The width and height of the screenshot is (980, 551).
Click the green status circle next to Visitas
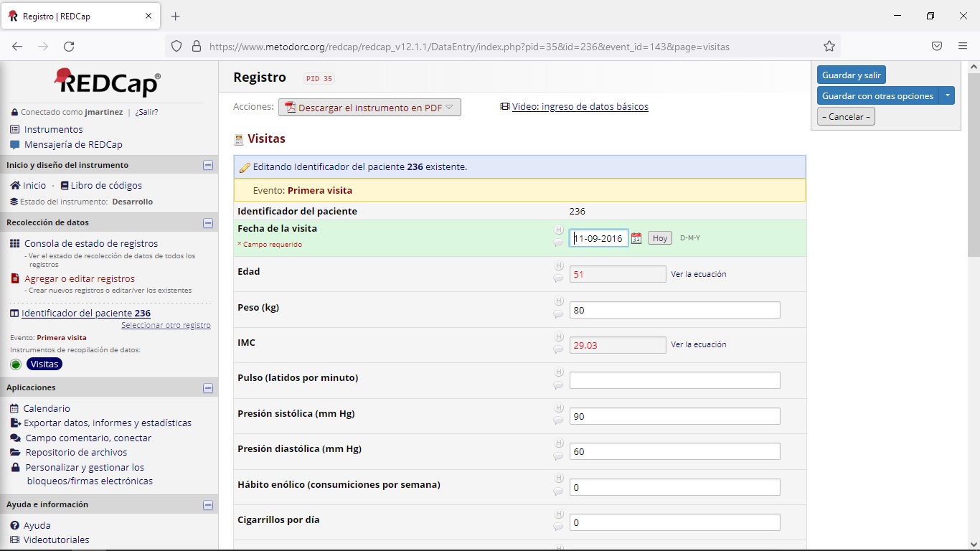[x=16, y=364]
